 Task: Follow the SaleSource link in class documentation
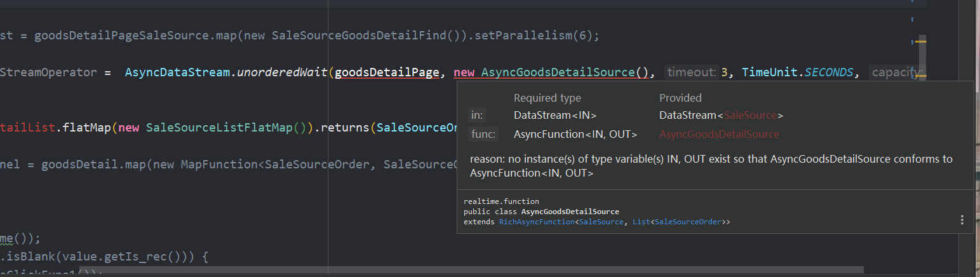601,222
